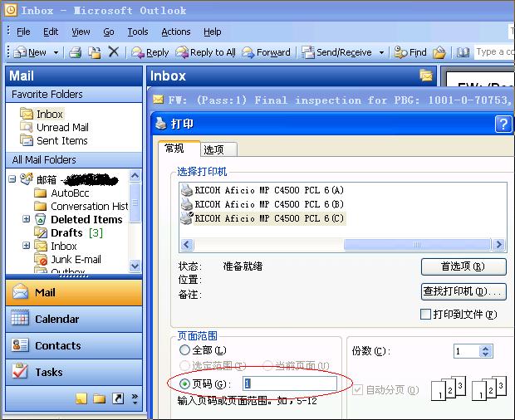Expand the Deleted Items folder
The height and width of the screenshot is (420, 515).
point(26,219)
